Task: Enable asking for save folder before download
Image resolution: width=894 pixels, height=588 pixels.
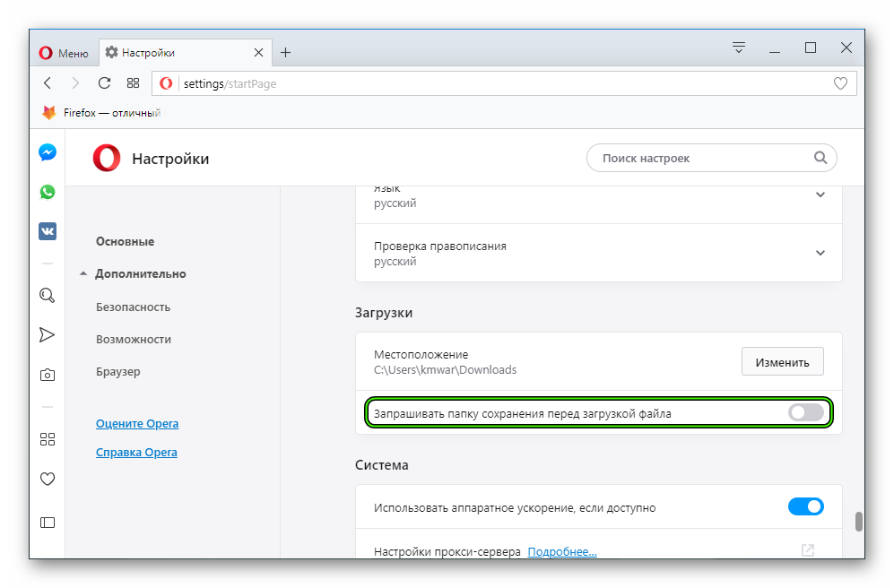Action: coord(805,412)
